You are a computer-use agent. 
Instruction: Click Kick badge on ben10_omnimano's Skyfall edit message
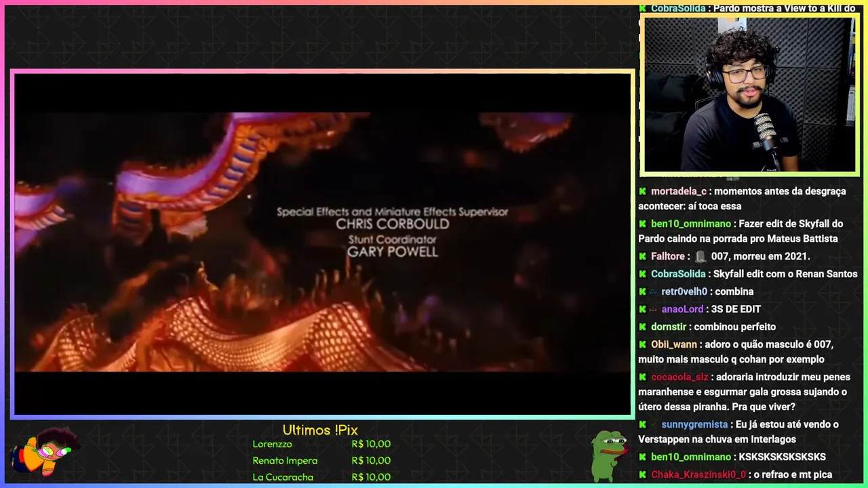(x=642, y=224)
